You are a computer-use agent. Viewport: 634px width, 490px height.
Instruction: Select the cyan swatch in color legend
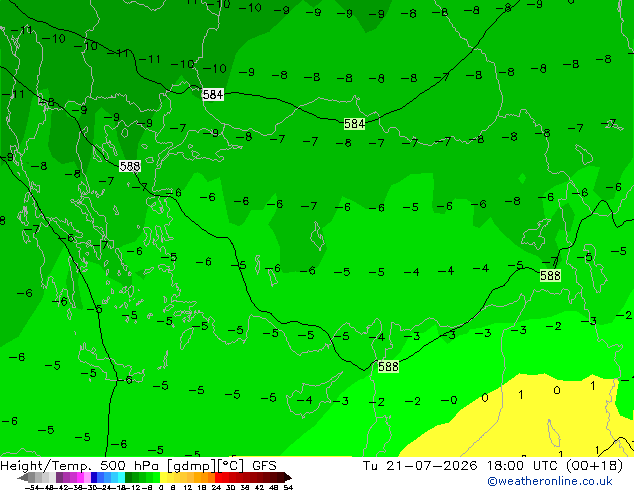pyautogui.click(x=121, y=477)
